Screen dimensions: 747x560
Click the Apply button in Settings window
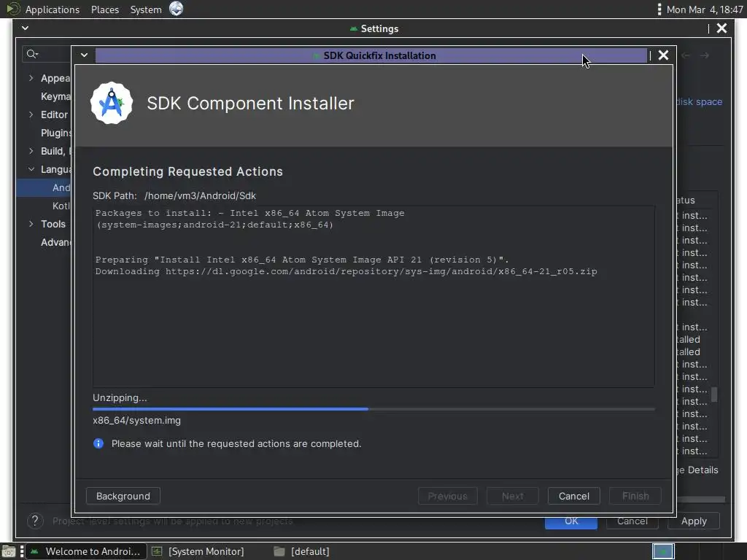click(x=694, y=521)
